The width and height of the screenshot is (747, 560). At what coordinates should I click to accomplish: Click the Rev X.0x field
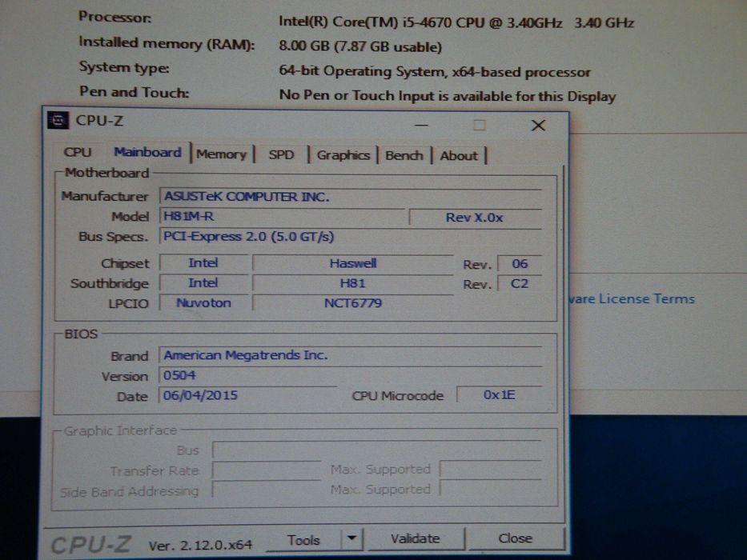pos(475,218)
